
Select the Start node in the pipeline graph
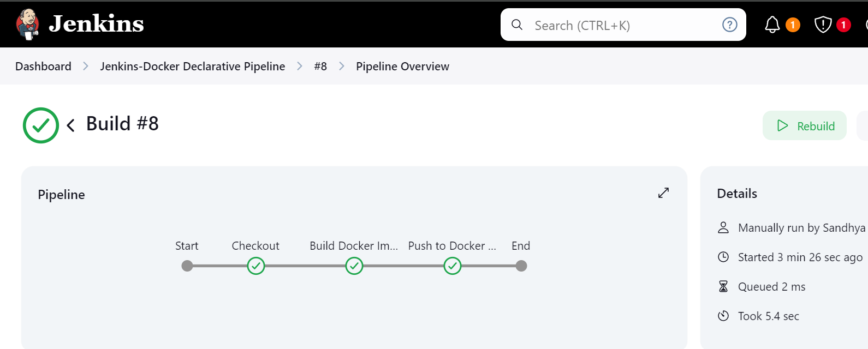pyautogui.click(x=187, y=266)
